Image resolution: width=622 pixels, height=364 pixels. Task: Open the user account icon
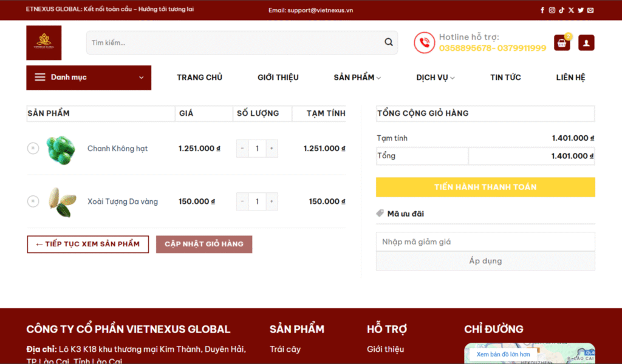pyautogui.click(x=586, y=43)
